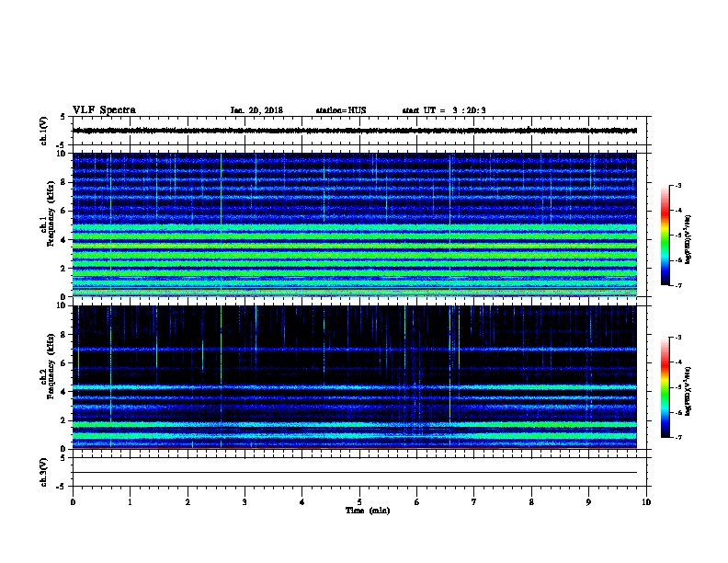
Task: Click the "VLF Spectra" plot title
Action: click(104, 110)
